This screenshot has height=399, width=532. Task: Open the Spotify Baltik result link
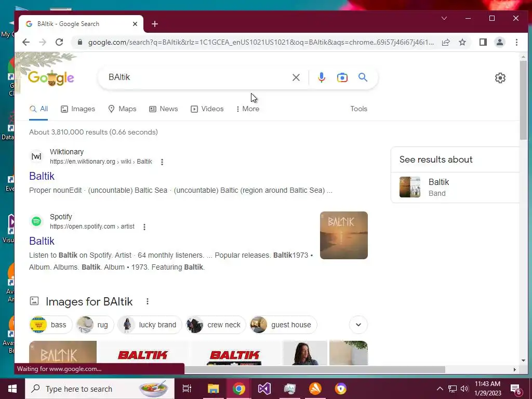coord(42,241)
